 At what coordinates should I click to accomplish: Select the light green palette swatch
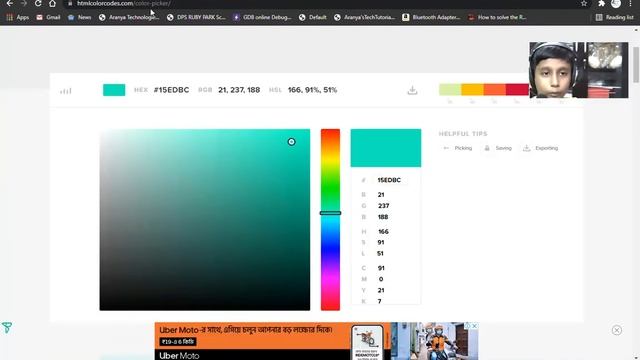pos(450,89)
